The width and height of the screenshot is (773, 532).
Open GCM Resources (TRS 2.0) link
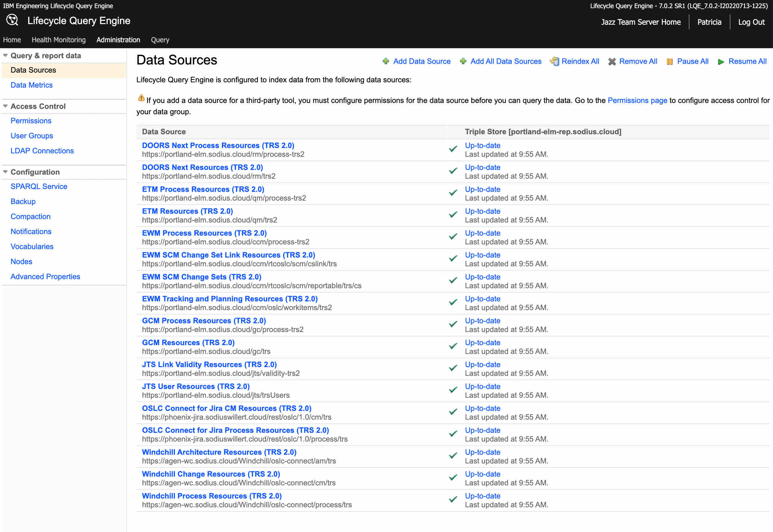pos(188,342)
